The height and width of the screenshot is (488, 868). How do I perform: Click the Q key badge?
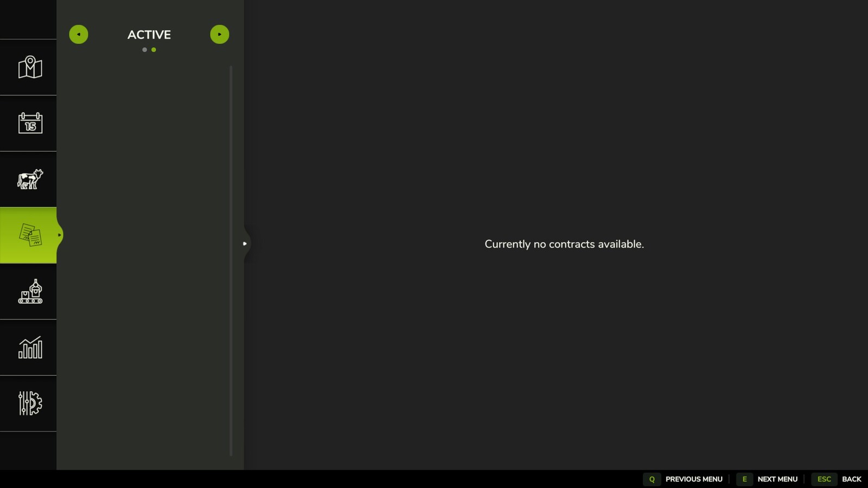(652, 479)
